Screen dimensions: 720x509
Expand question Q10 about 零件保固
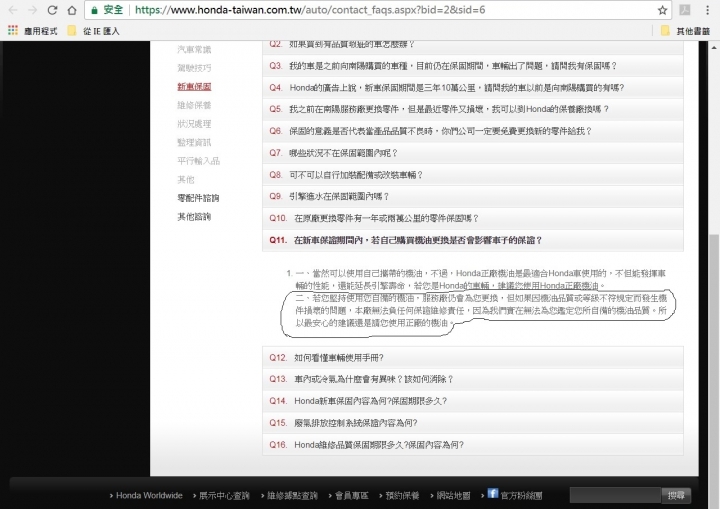472,218
